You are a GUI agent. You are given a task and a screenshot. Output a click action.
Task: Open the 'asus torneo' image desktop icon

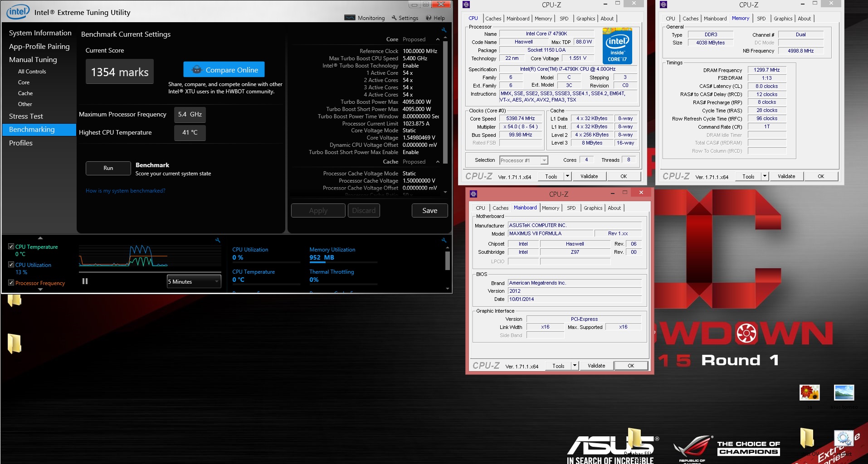click(x=844, y=392)
